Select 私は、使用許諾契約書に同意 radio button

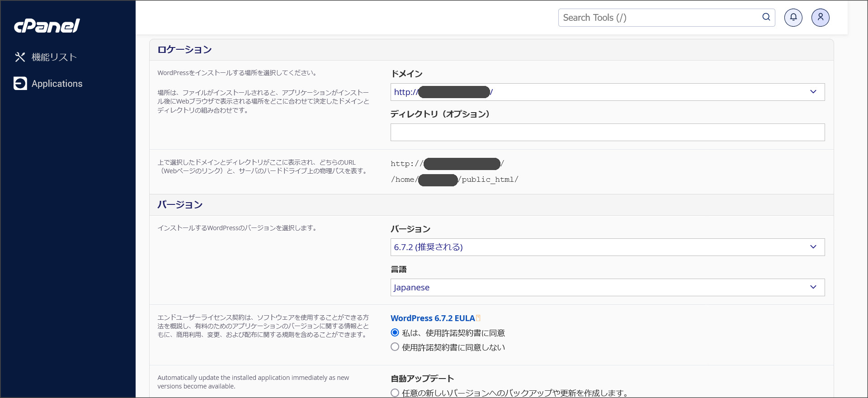coord(395,333)
